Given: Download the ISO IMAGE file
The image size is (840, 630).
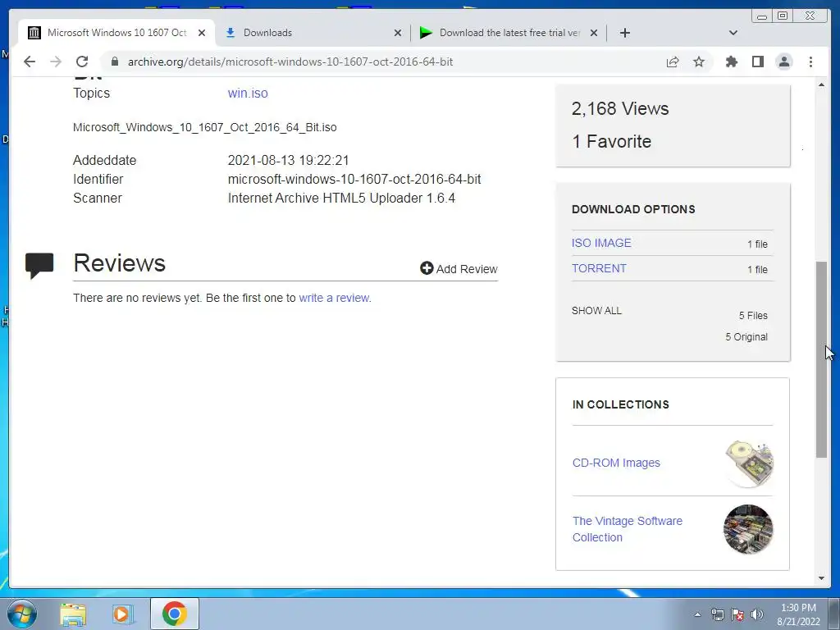Looking at the screenshot, I should (x=601, y=243).
